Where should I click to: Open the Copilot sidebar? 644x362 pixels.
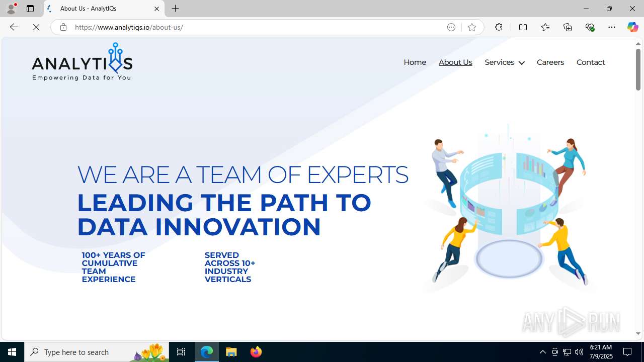pos(632,27)
